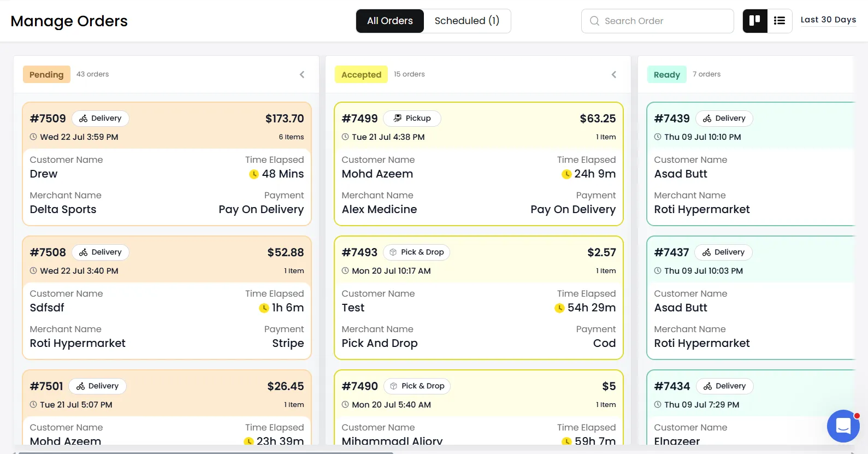Click the delivery bike icon on order #7439

707,119
